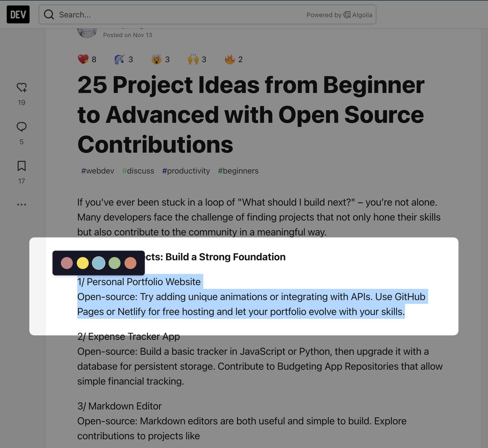Focus the Search input field

click(174, 15)
